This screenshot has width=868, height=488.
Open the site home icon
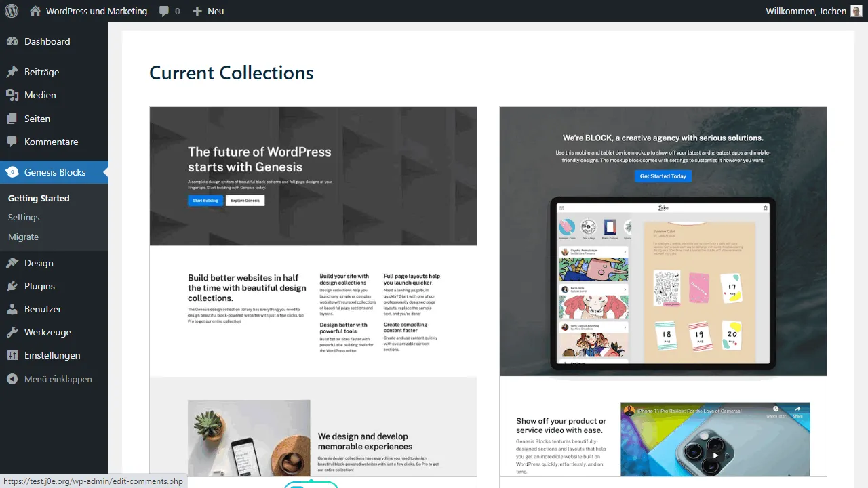(x=35, y=11)
